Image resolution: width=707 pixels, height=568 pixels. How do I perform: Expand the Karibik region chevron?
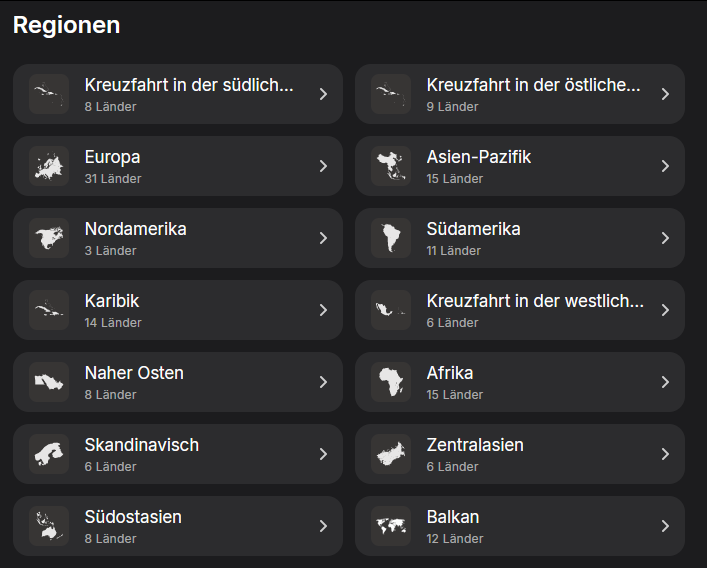click(323, 310)
